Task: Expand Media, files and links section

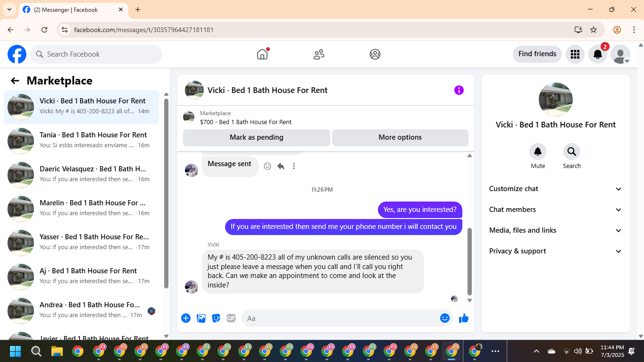Action: [x=555, y=230]
